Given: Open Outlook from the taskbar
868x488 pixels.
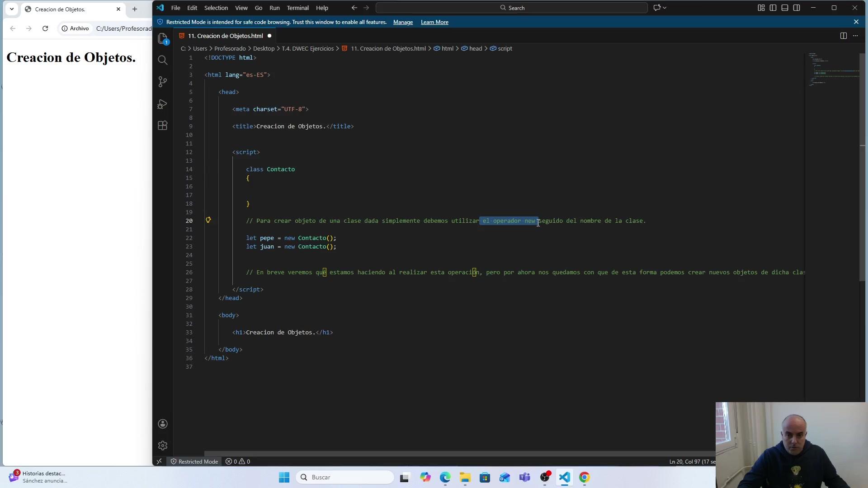Looking at the screenshot, I should [x=505, y=477].
